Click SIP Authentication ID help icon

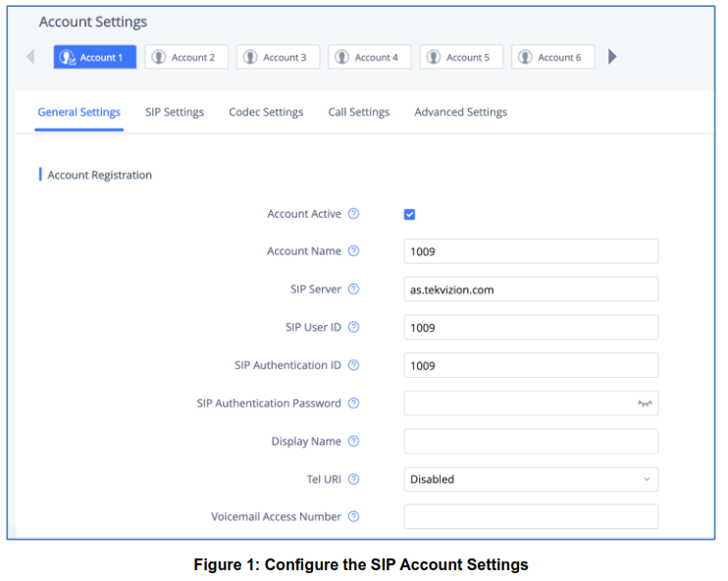tap(354, 365)
